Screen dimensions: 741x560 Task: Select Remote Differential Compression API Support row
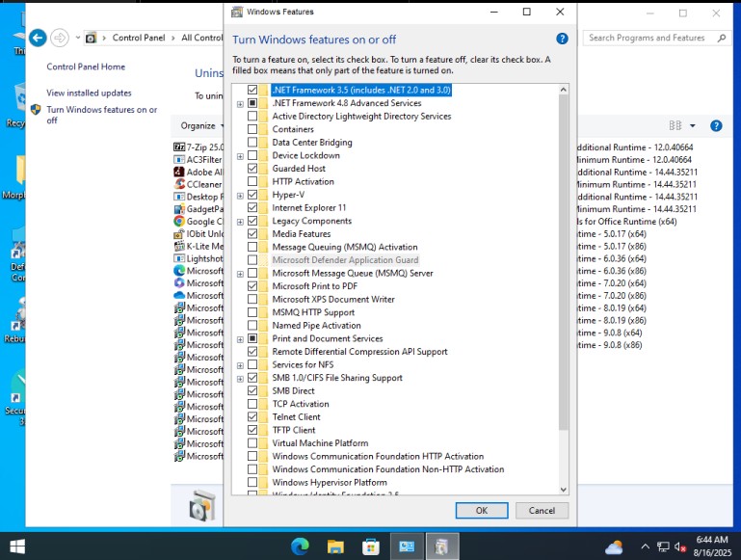click(x=359, y=352)
